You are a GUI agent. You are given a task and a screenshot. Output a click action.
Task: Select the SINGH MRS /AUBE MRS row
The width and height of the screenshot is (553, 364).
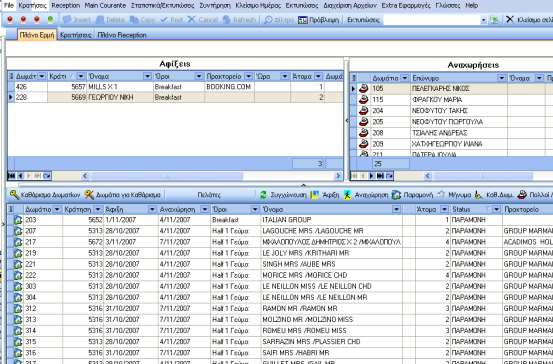click(x=280, y=264)
